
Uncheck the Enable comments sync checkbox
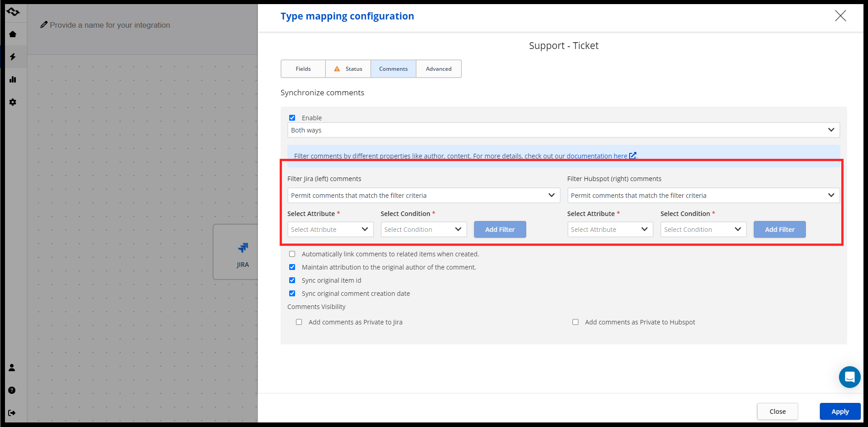point(292,118)
